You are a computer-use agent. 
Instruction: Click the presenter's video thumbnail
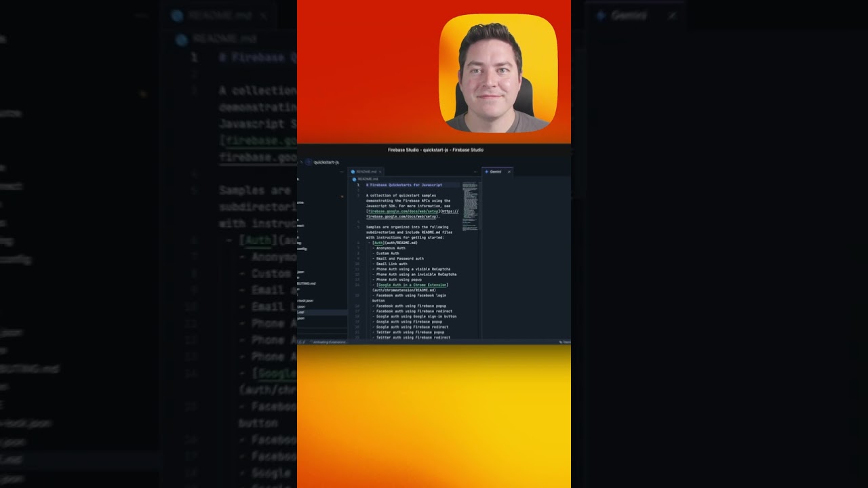click(498, 73)
